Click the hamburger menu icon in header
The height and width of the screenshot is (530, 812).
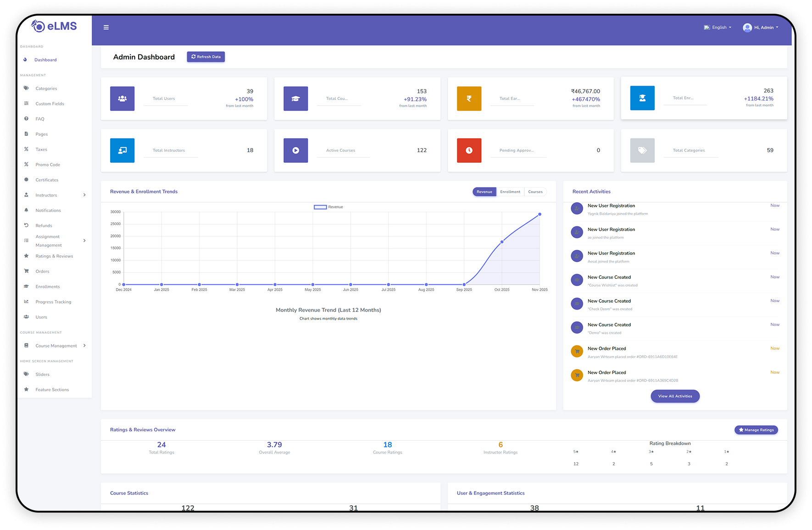(106, 28)
